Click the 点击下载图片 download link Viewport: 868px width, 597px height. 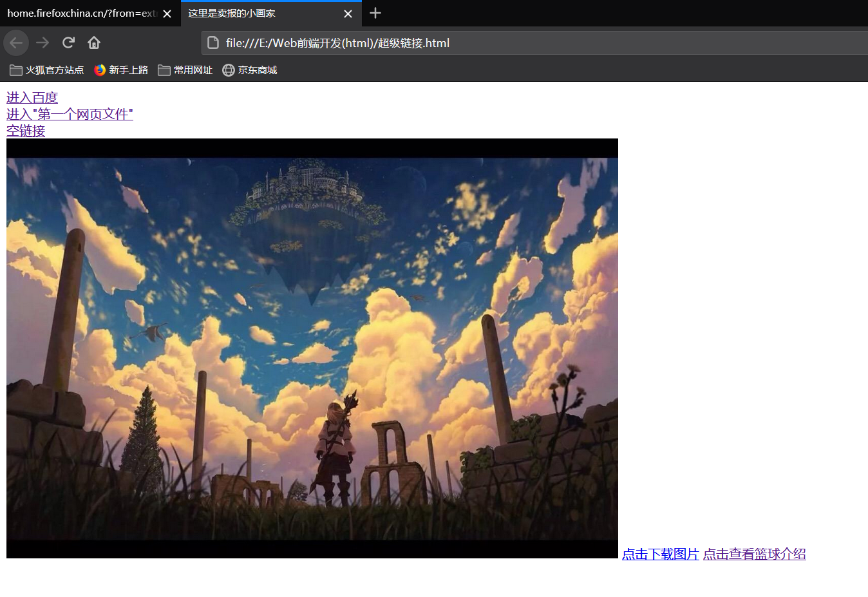[661, 554]
